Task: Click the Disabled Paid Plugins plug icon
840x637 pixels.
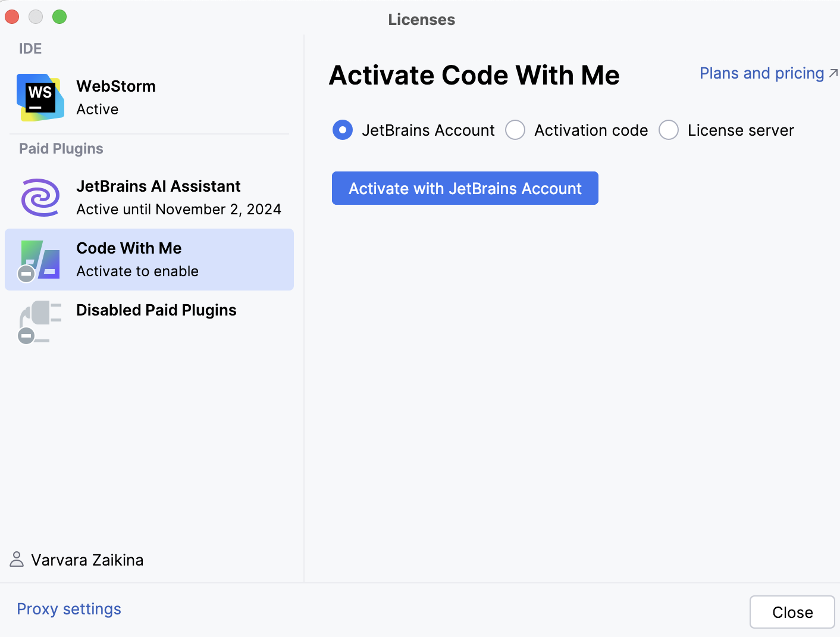Action: pyautogui.click(x=40, y=321)
